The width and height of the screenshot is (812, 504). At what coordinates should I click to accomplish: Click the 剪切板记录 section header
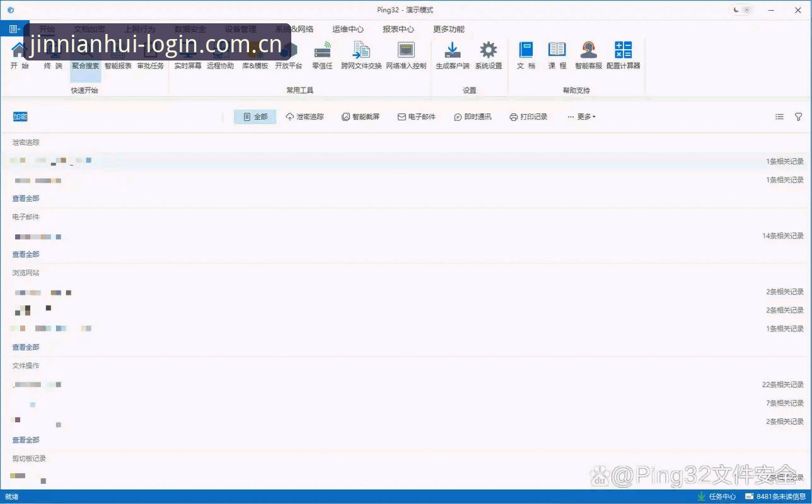(29, 459)
